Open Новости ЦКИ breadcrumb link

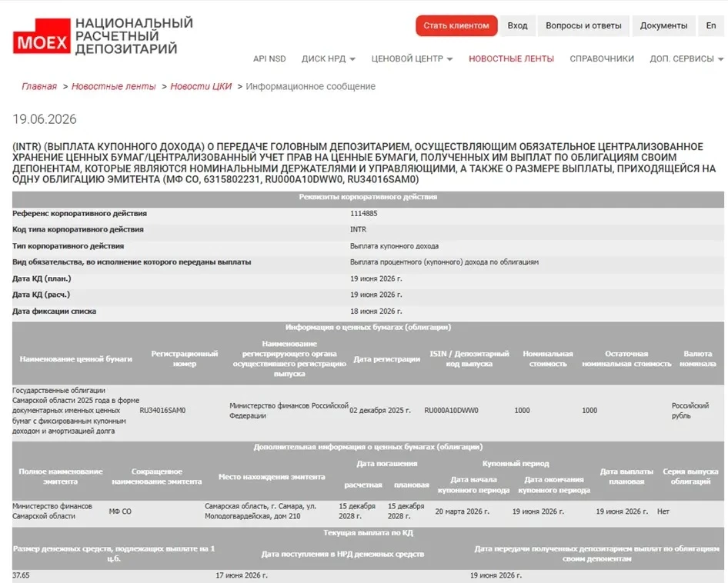click(201, 86)
